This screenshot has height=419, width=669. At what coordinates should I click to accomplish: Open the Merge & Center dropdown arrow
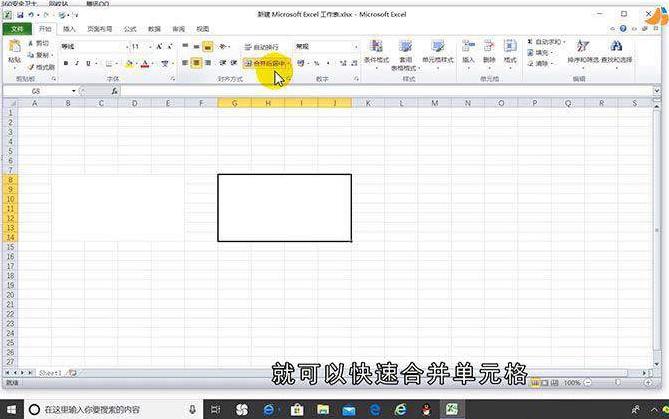point(288,63)
